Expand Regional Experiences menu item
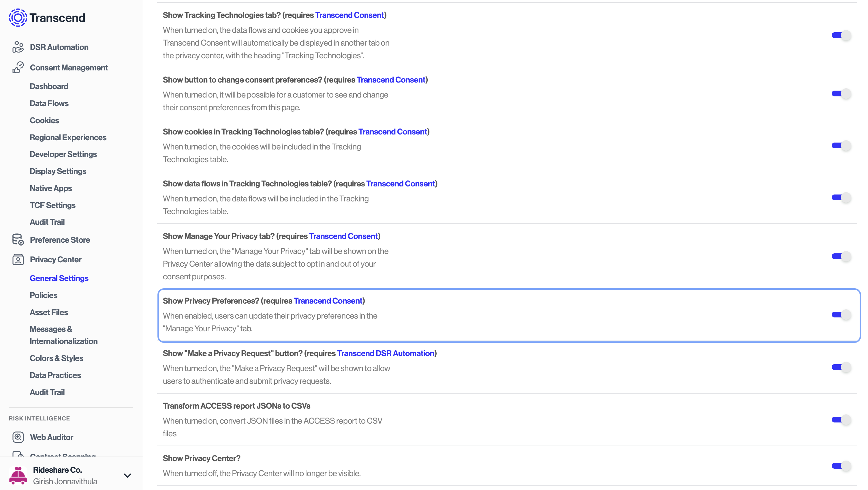The image size is (868, 490). coord(68,137)
